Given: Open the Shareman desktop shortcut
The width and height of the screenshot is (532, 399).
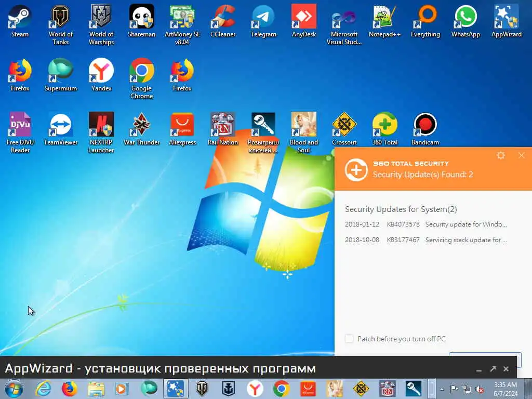Looking at the screenshot, I should coord(141,21).
